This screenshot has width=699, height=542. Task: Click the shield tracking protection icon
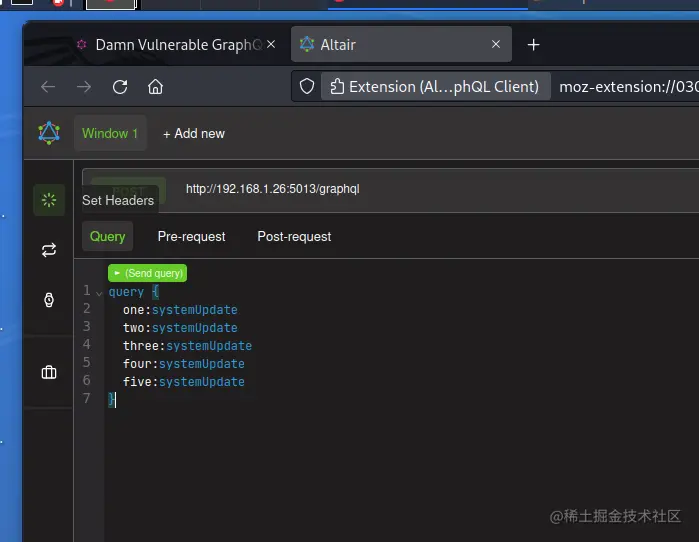coord(307,86)
